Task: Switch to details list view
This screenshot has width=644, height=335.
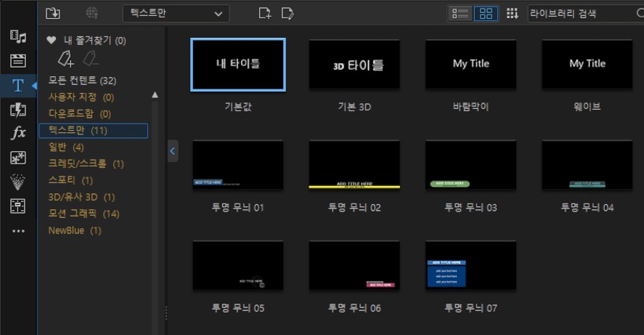Action: coord(460,14)
